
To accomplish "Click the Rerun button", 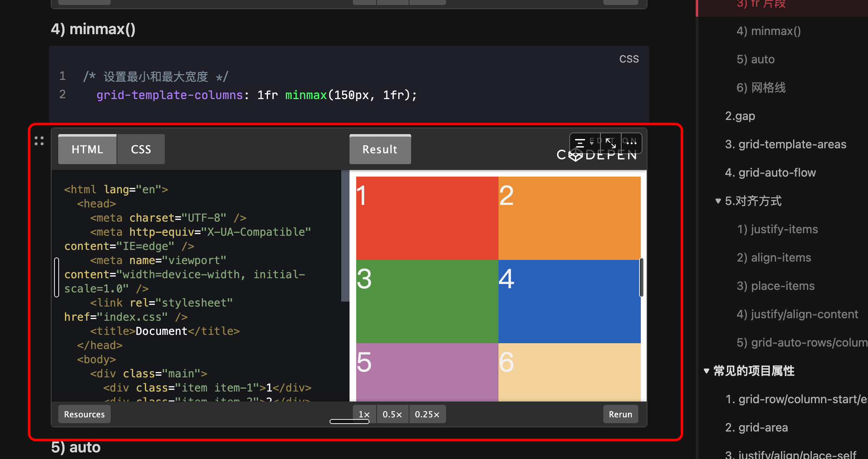I will [x=620, y=414].
